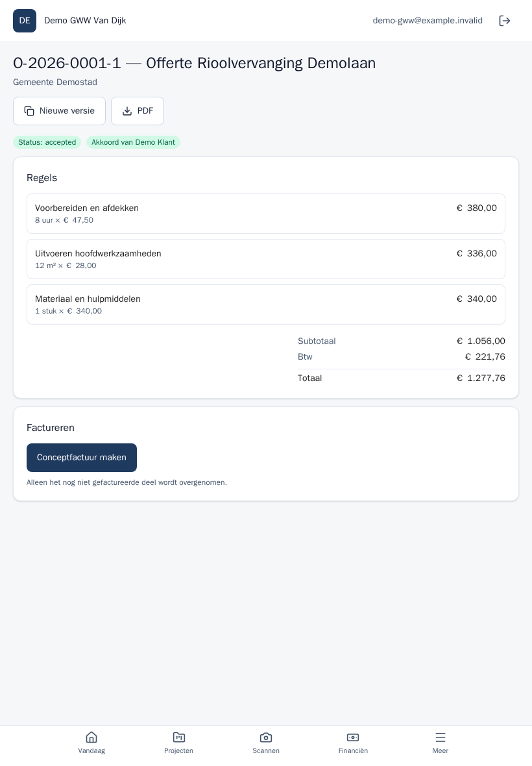
Task: Click the demo-gww@example.invalid email
Action: (x=428, y=21)
